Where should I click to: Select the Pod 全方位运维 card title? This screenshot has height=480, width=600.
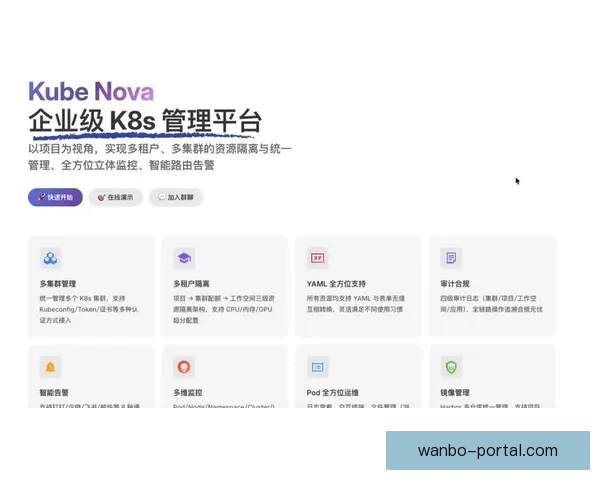click(333, 392)
